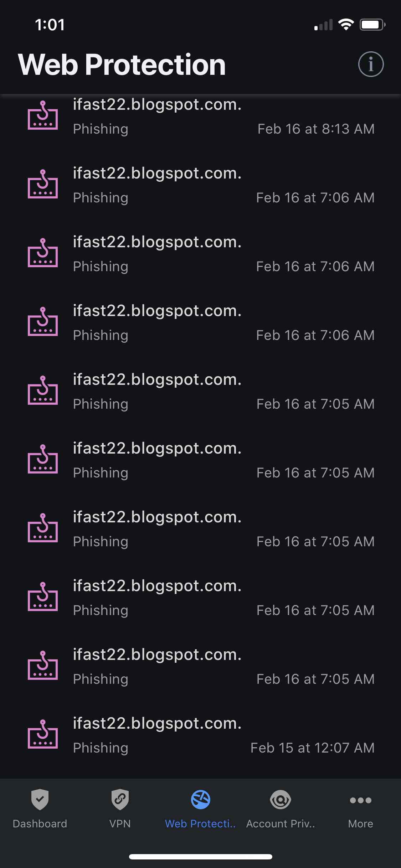Tap the battery indicator in status bar
401x868 pixels.
point(372,25)
